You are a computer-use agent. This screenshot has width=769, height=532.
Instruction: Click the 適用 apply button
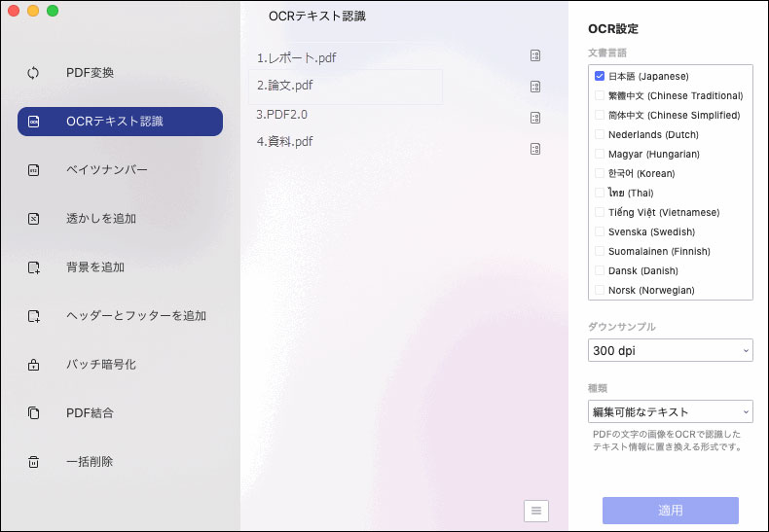pos(671,511)
